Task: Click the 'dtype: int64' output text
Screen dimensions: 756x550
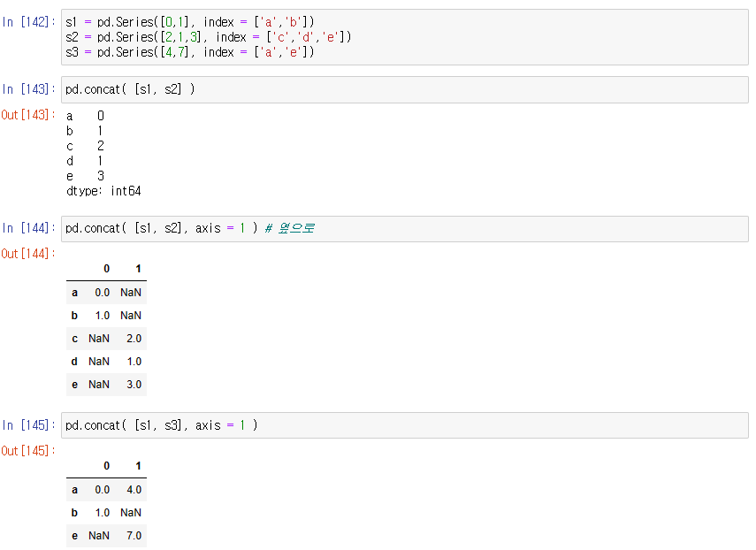Action: (103, 191)
